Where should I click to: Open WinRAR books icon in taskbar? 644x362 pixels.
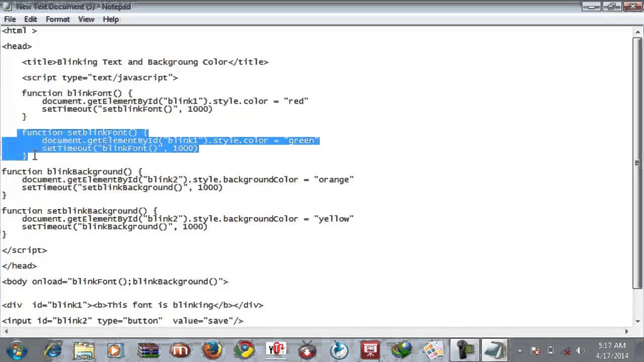click(x=148, y=349)
